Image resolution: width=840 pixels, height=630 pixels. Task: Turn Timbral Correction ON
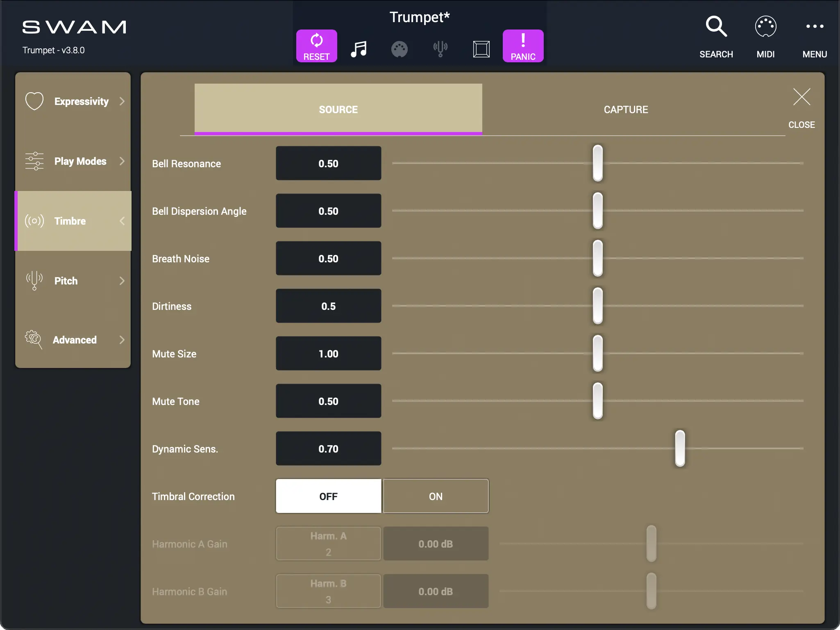pos(436,496)
